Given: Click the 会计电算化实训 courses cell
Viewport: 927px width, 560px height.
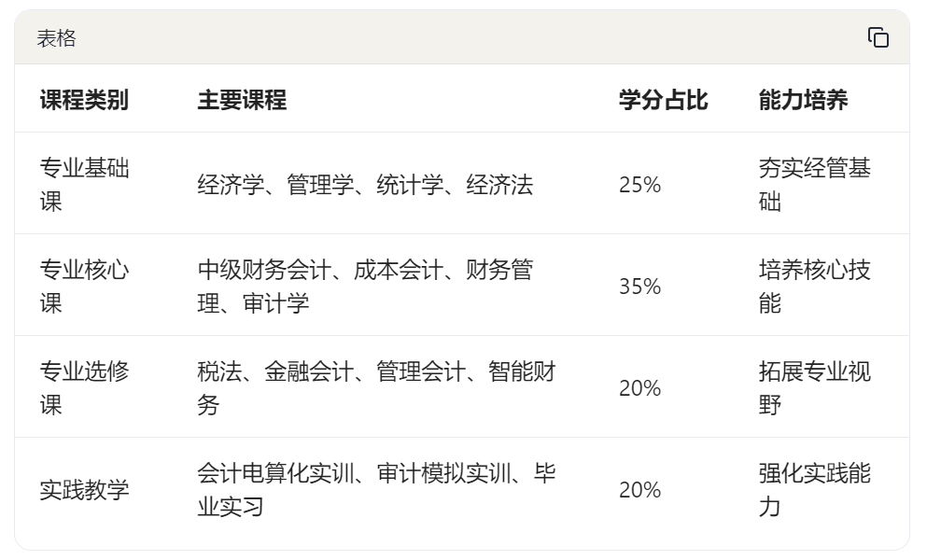Looking at the screenshot, I should point(376,490).
